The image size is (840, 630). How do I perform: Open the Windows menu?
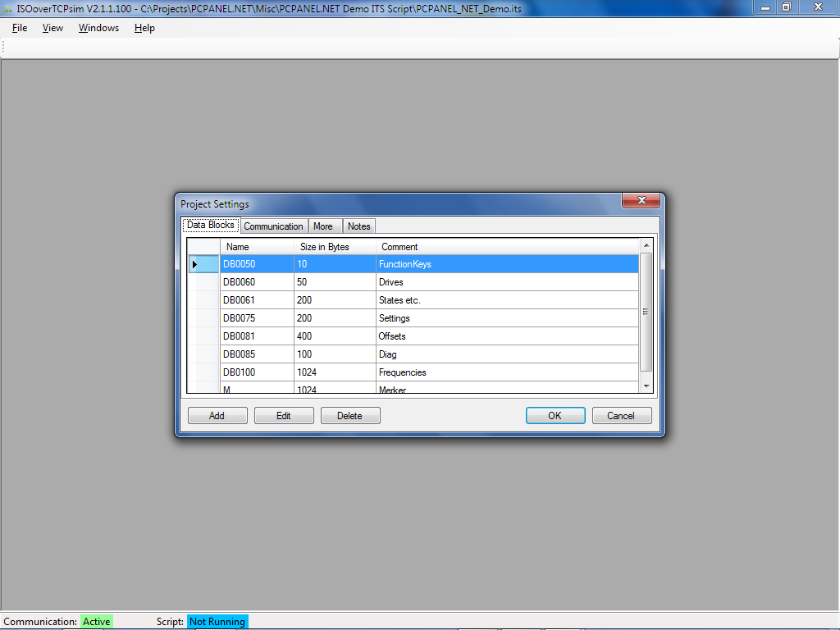click(98, 28)
